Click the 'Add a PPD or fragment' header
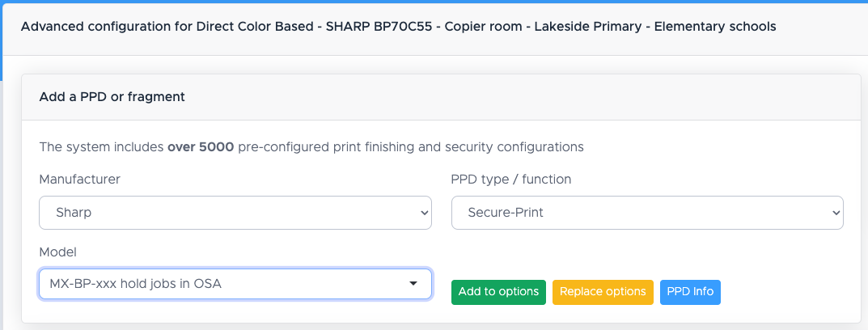This screenshot has width=868, height=330. click(x=112, y=97)
